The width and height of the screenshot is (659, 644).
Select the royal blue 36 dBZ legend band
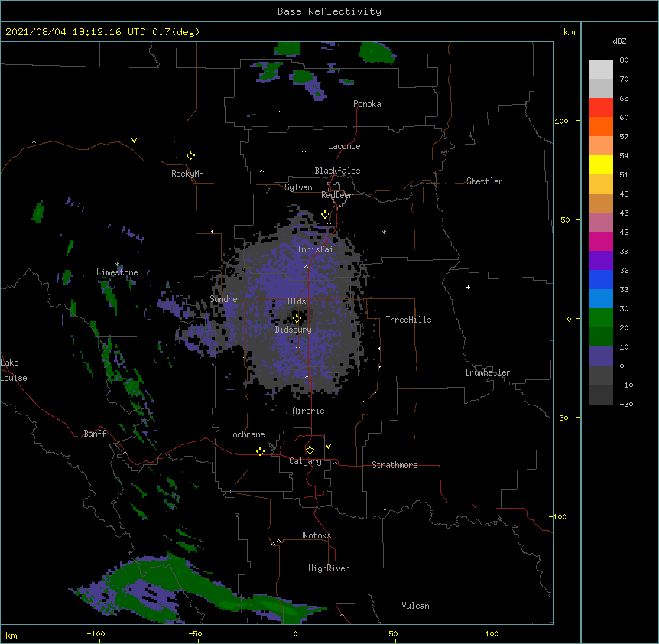click(x=601, y=279)
